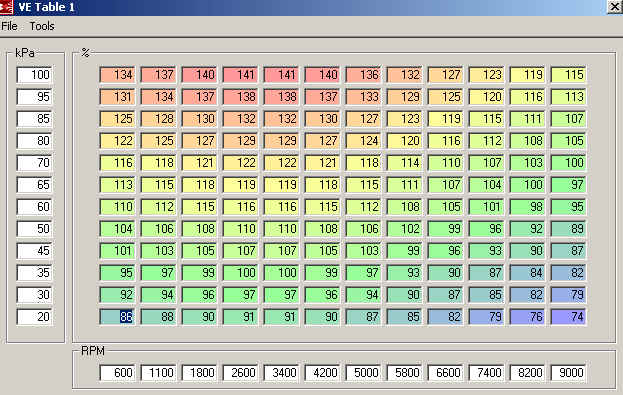Select VE cell 94 at 30 kPa, 1100 RPM
The width and height of the screenshot is (623, 395).
(158, 295)
